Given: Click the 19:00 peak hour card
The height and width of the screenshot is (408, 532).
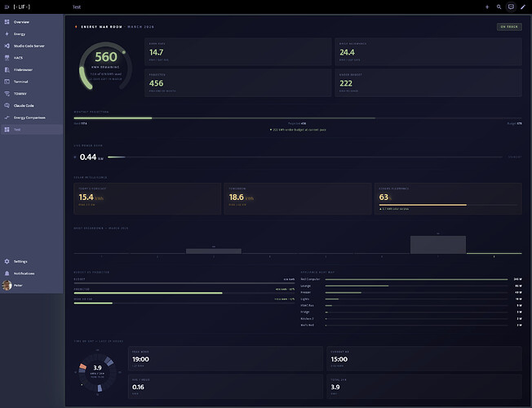Looking at the screenshot, I should pyautogui.click(x=226, y=359).
